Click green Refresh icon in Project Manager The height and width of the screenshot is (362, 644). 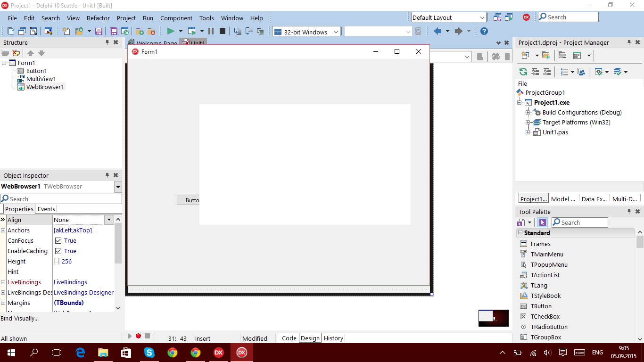coord(523,72)
